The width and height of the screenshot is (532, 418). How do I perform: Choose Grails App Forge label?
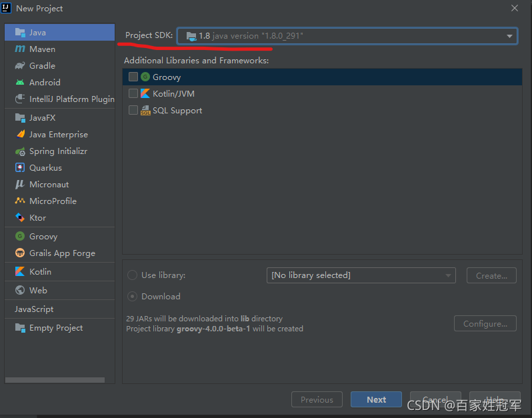coord(63,253)
